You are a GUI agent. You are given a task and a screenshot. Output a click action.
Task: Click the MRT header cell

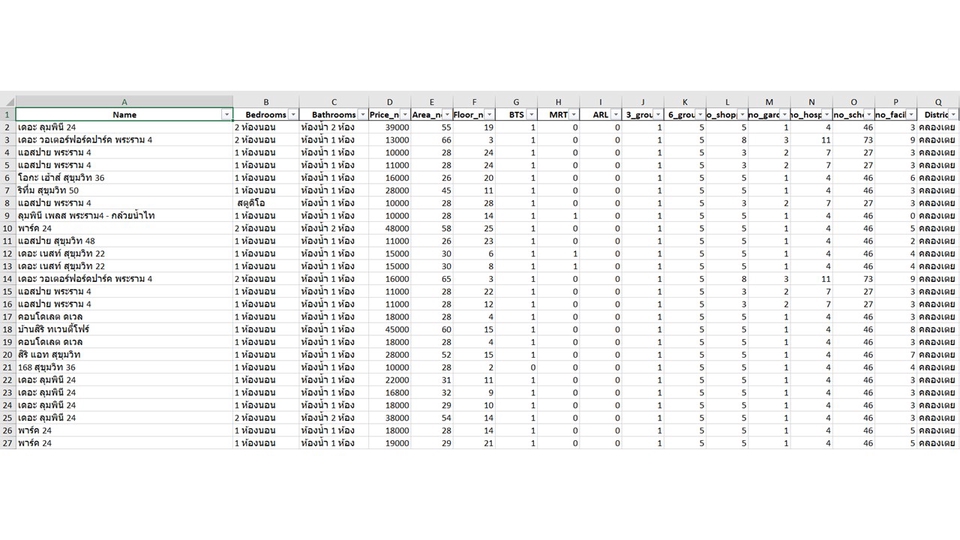pyautogui.click(x=558, y=114)
